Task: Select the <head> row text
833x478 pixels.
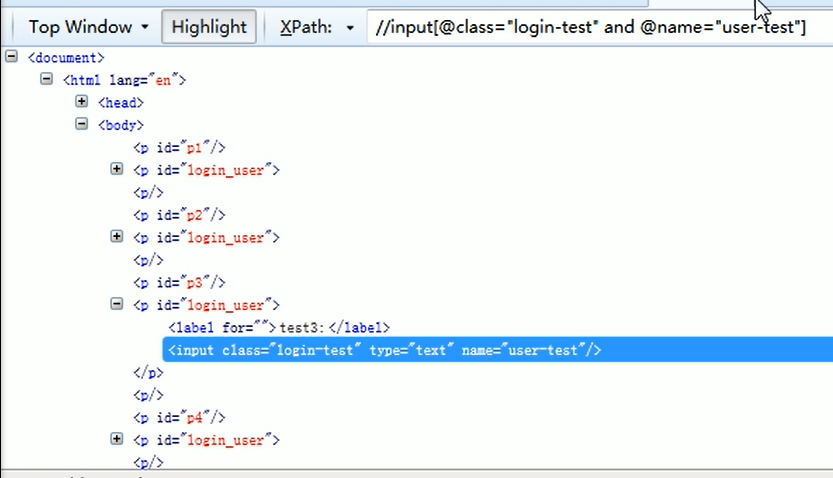Action: click(x=121, y=103)
